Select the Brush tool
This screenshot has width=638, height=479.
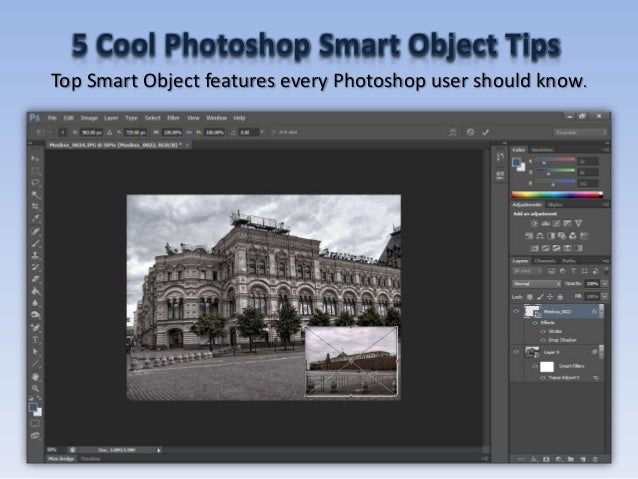35,243
